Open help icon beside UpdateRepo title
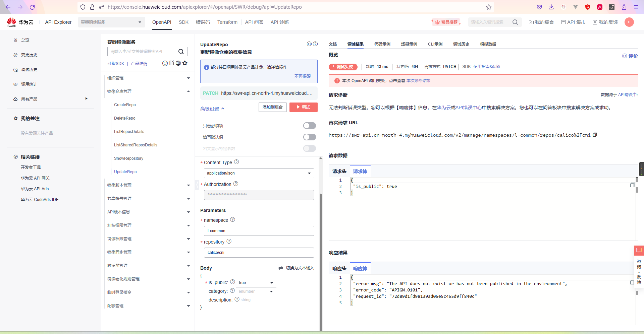Viewport: 644px width, 334px height. 315,44
